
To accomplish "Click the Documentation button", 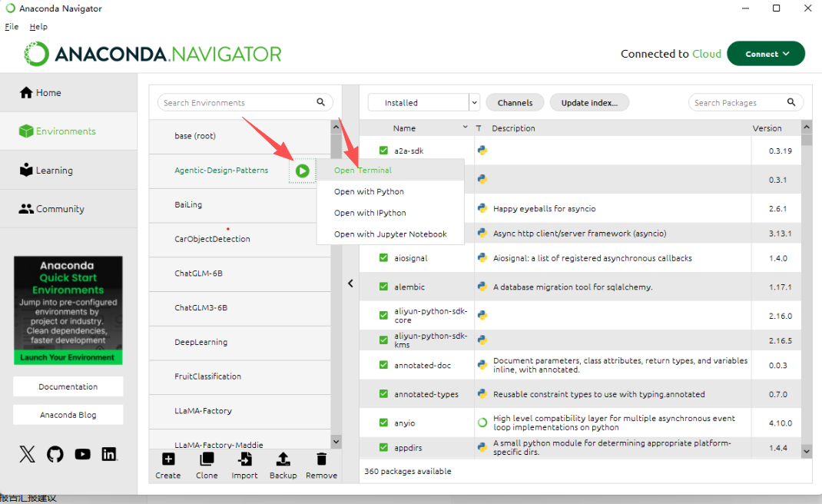I will point(68,386).
